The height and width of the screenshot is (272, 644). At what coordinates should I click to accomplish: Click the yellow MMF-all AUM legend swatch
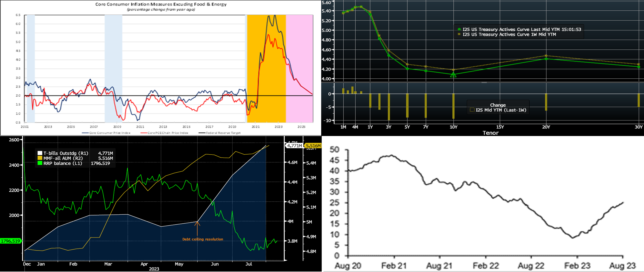click(x=40, y=158)
